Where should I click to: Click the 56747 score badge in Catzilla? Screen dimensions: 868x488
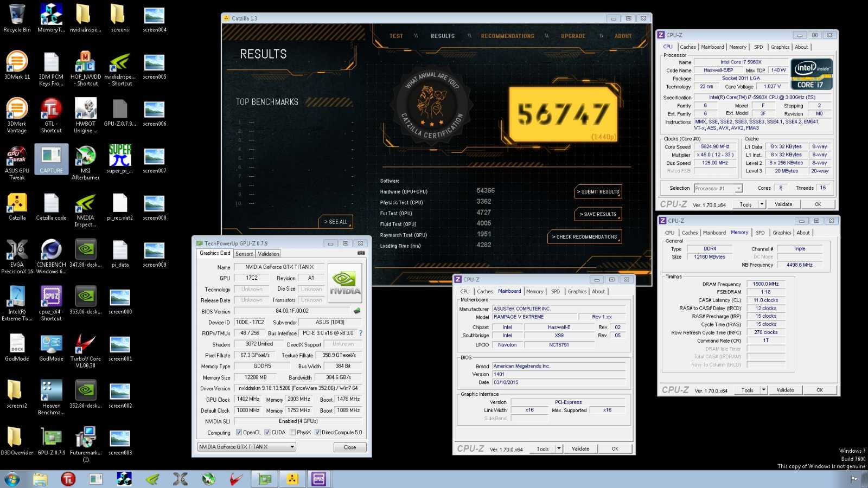pyautogui.click(x=564, y=114)
